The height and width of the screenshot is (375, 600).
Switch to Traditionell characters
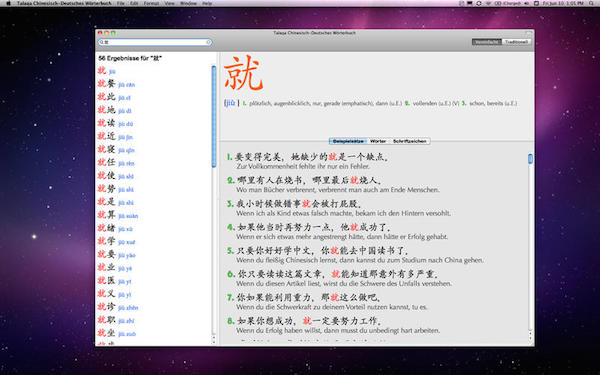(x=516, y=42)
